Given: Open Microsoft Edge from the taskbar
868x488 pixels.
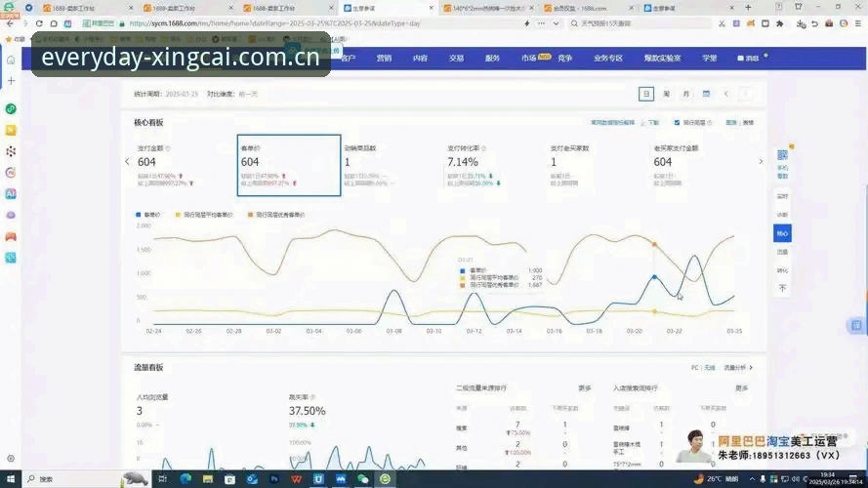Looking at the screenshot, I should 186,479.
